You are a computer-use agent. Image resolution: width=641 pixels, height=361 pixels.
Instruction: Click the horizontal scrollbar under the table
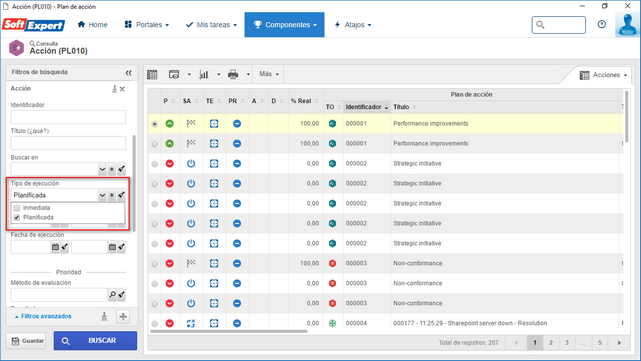229,332
